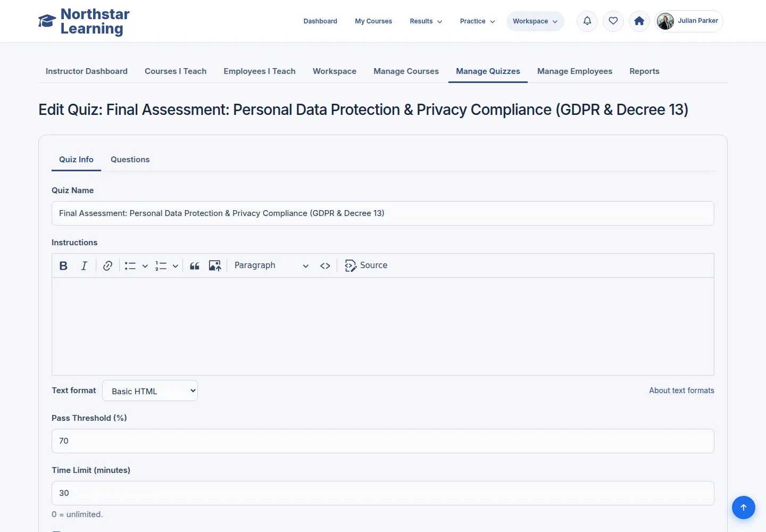
Task: Click the Time Limit field showing 30
Action: pos(383,493)
